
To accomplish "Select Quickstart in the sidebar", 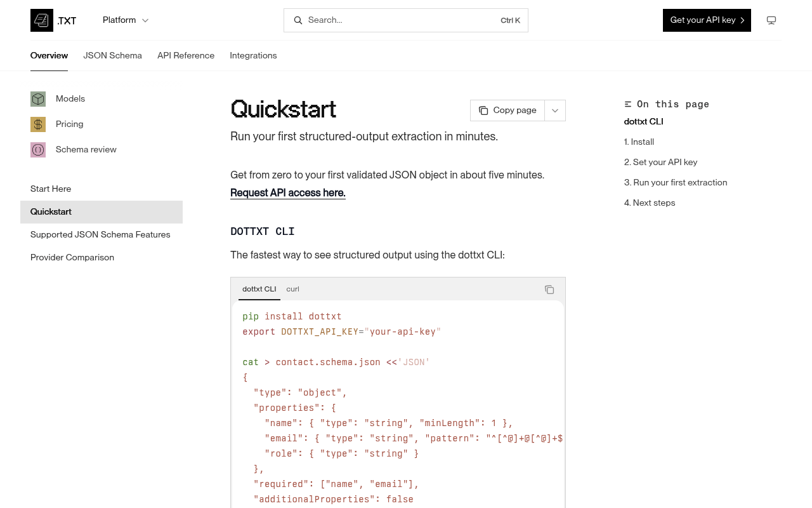I will pos(101,212).
